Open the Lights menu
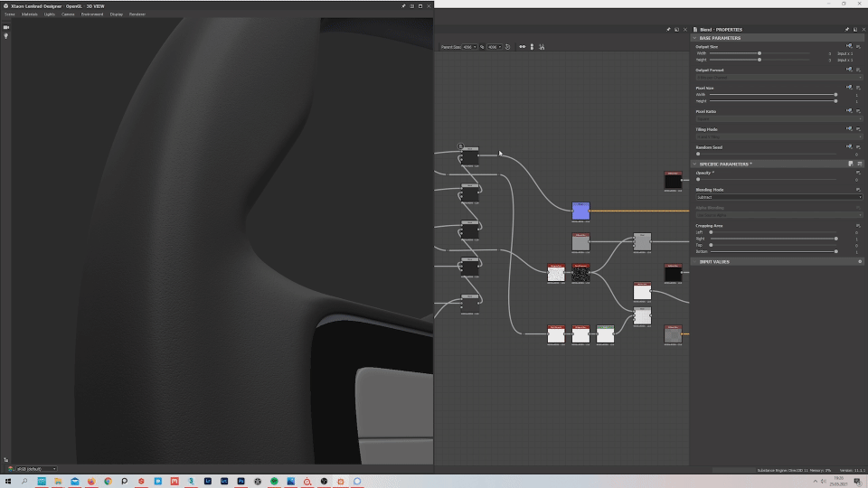868x488 pixels. tap(49, 14)
